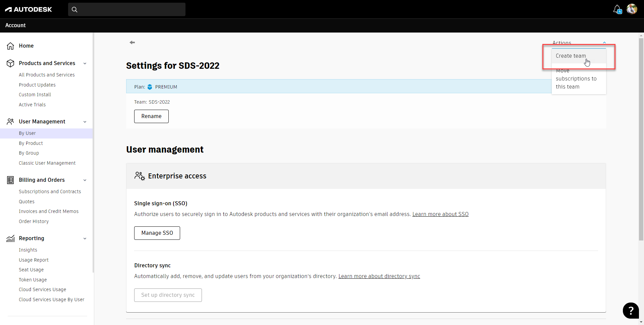Viewport: 644px width, 325px height.
Task: Open the user profile avatar
Action: [632, 9]
